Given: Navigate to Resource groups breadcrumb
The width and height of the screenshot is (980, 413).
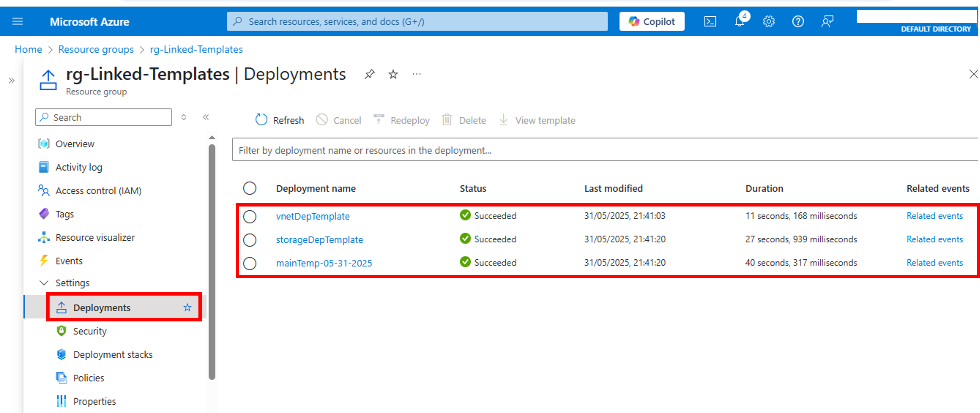Looking at the screenshot, I should (95, 49).
